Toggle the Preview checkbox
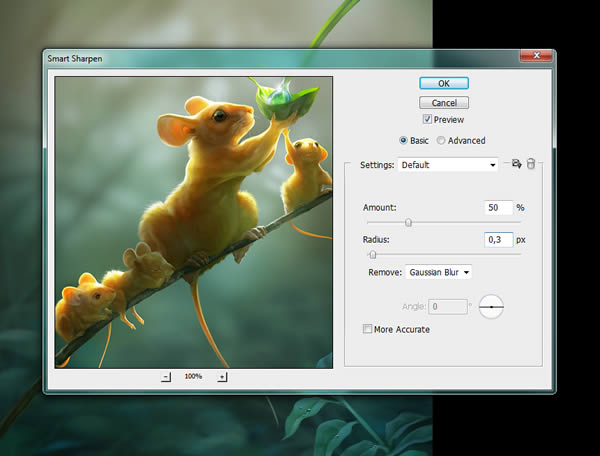 coord(426,120)
